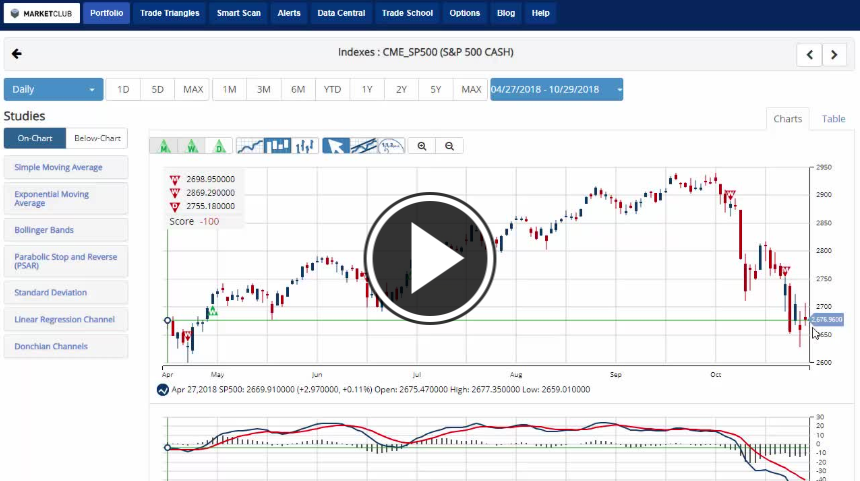This screenshot has width=860, height=481.
Task: Switch to OHLC bar chart style
Action: tap(305, 146)
